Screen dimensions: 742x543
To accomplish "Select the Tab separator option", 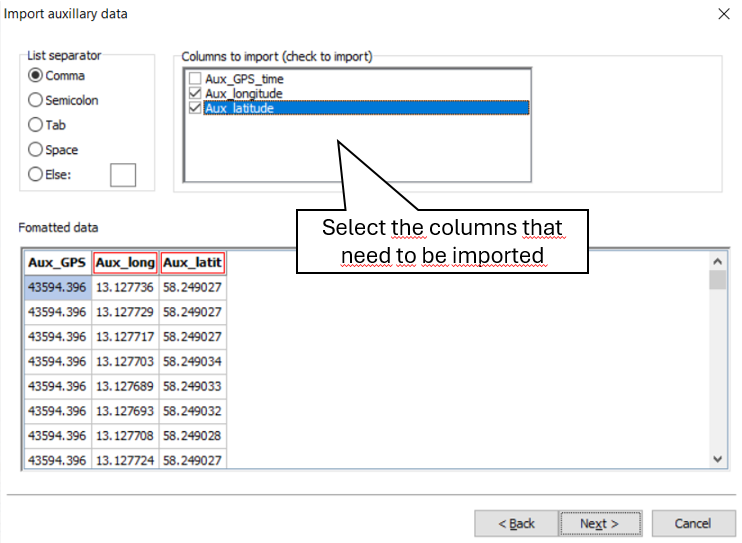I will 36,125.
